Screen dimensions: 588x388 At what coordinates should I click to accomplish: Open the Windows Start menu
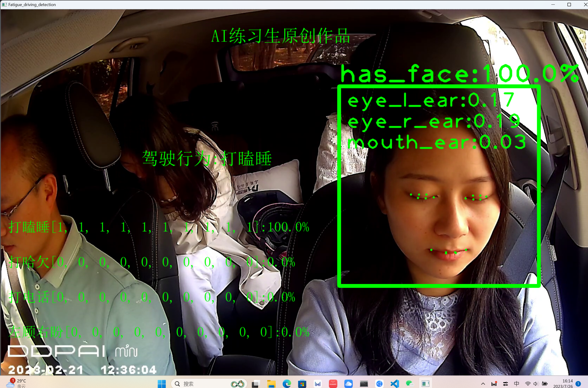click(x=161, y=384)
